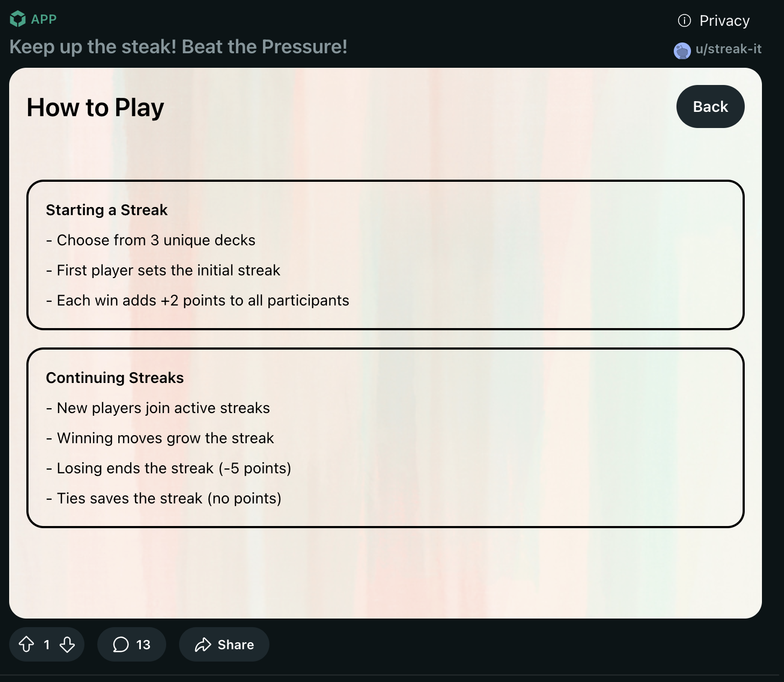Click the downvote arrow icon
This screenshot has height=682, width=784.
click(67, 644)
